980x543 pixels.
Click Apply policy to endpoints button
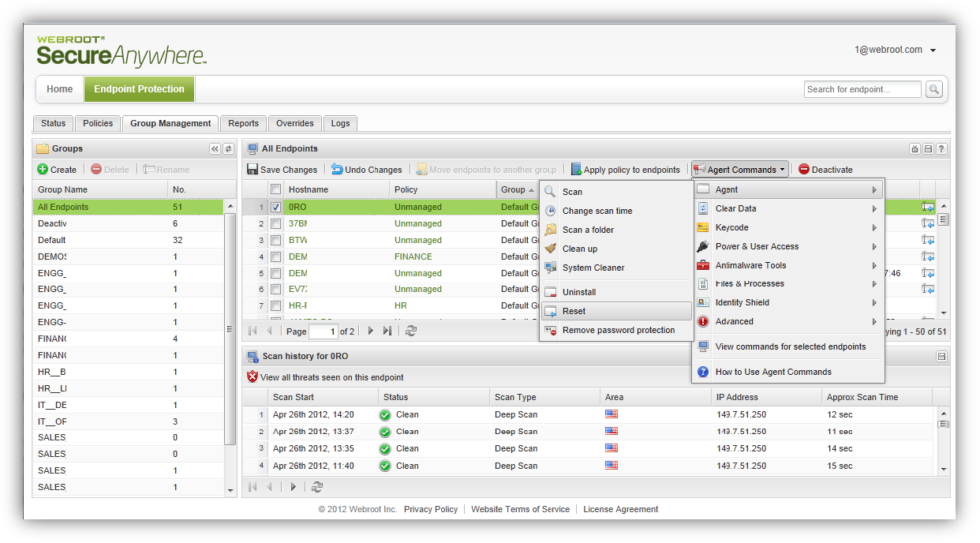(x=626, y=169)
